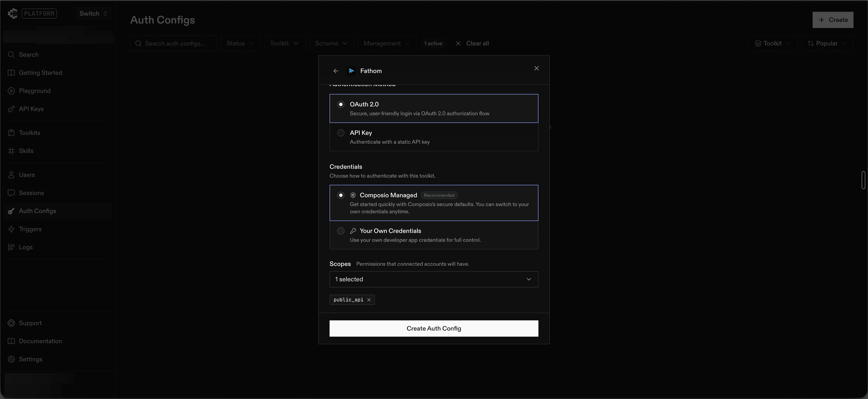Click the Documentation book icon
The image size is (868, 399).
pos(12,341)
